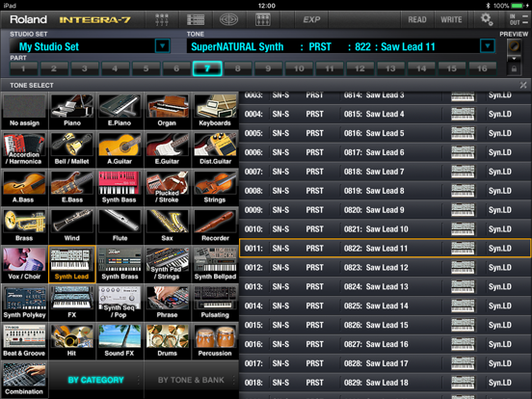This screenshot has width=532, height=399.
Task: Choose tone 0815: Saw Lead 4
Action: click(386, 114)
